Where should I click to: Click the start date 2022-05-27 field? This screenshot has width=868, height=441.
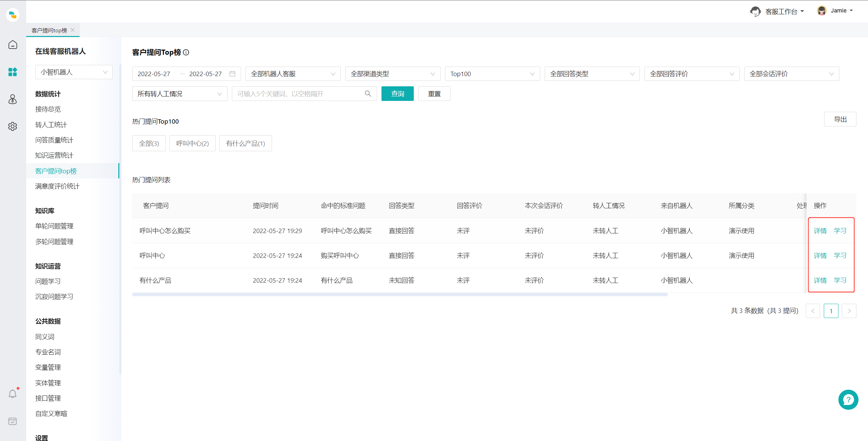[154, 74]
